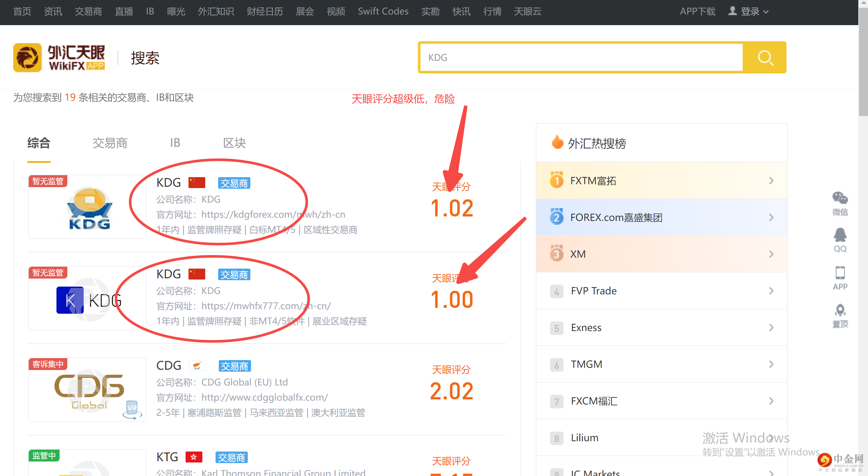The height and width of the screenshot is (476, 868).
Task: Expand the 登录 account dropdown chevron
Action: [767, 12]
